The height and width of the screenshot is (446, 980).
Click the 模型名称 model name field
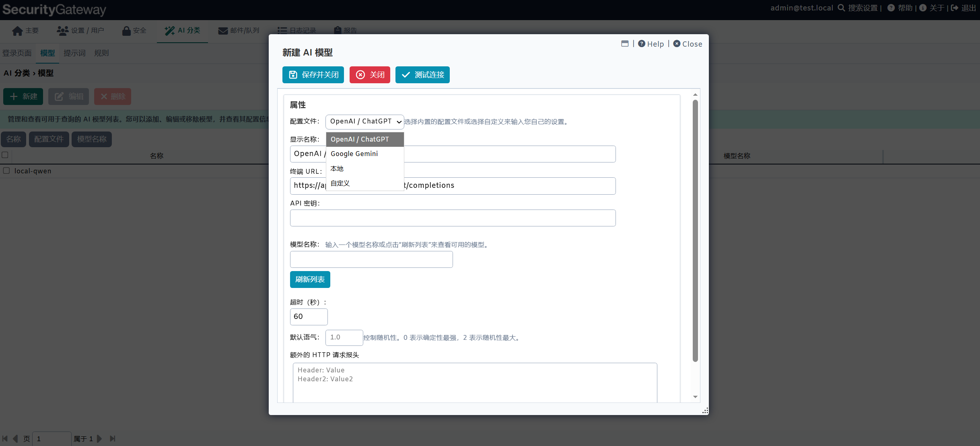pyautogui.click(x=371, y=259)
